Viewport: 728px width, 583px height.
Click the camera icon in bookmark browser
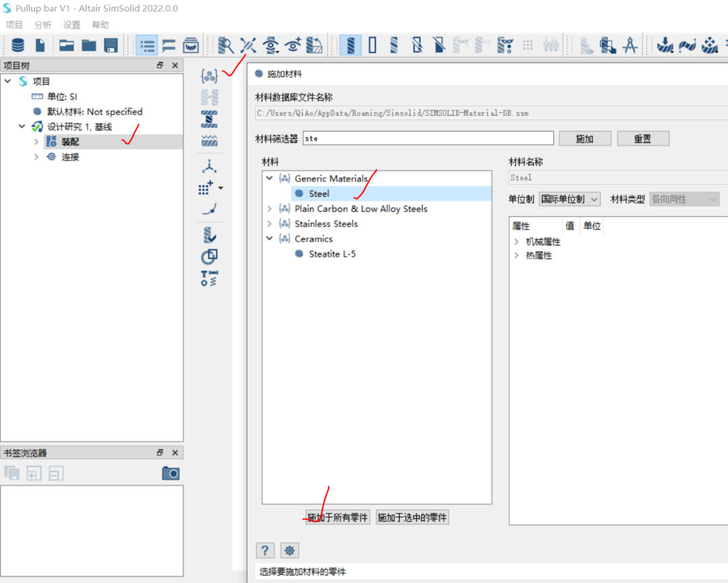(171, 473)
